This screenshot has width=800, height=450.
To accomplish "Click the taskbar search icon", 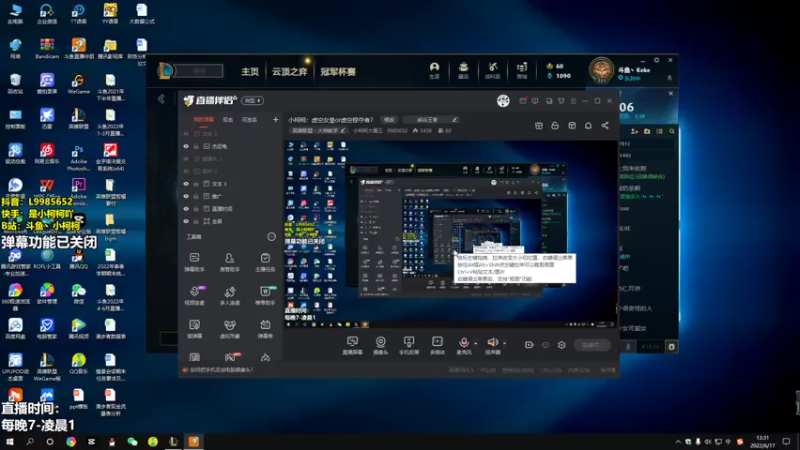I will 30,442.
